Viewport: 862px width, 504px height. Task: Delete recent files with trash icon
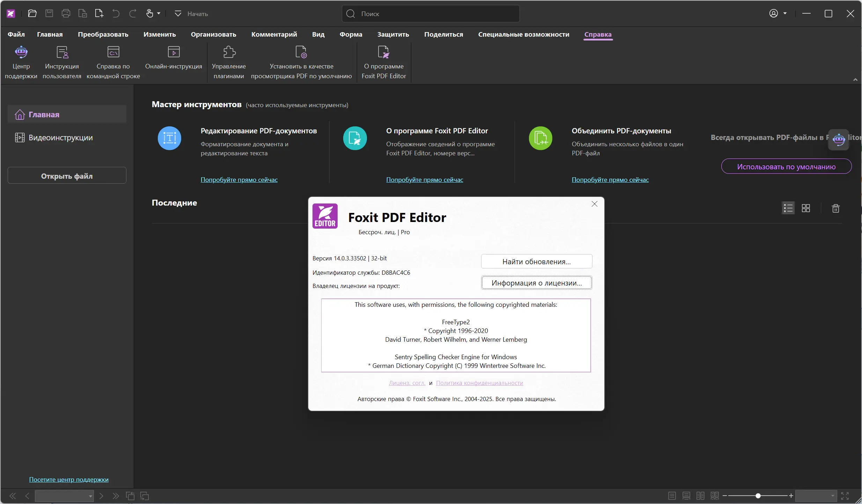[x=835, y=208]
